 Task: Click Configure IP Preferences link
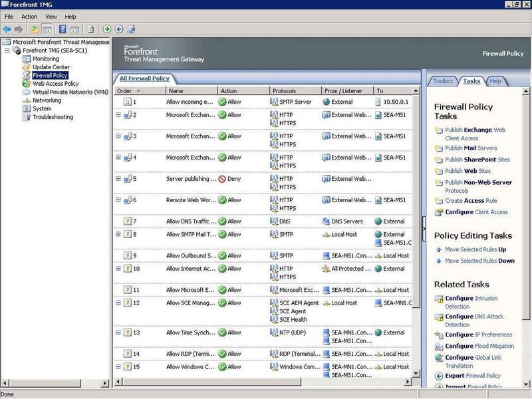pyautogui.click(x=478, y=335)
